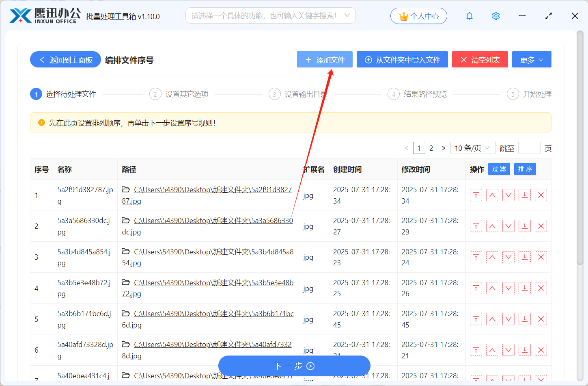
Task: Move 5a3b4d845a854.jpg row to top
Action: click(476, 257)
